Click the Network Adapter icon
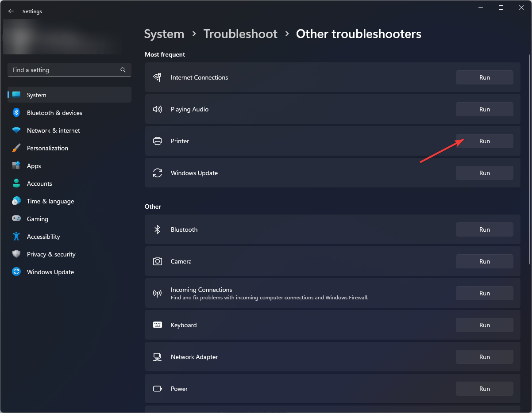The height and width of the screenshot is (413, 532). pos(157,357)
